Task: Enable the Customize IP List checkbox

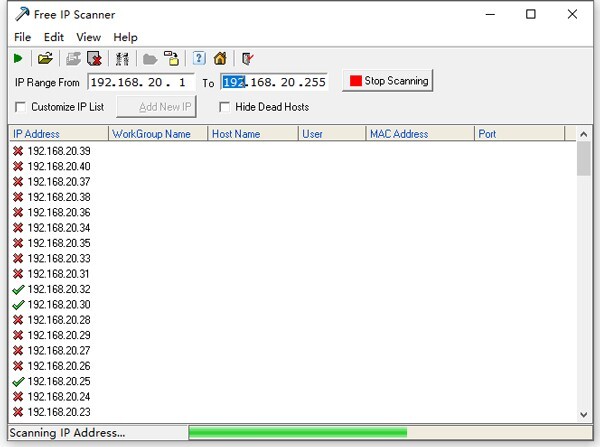Action: (x=21, y=107)
